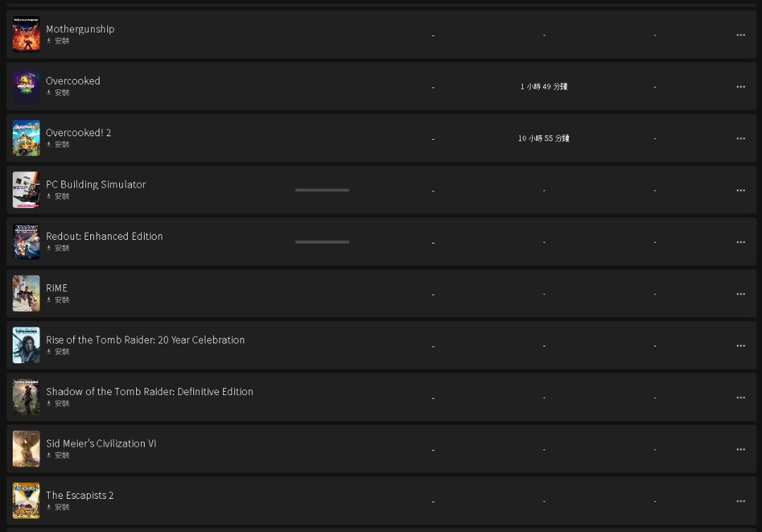Select the Overcooked game cover thumbnail
Viewport: 762px width, 532px height.
pos(26,86)
